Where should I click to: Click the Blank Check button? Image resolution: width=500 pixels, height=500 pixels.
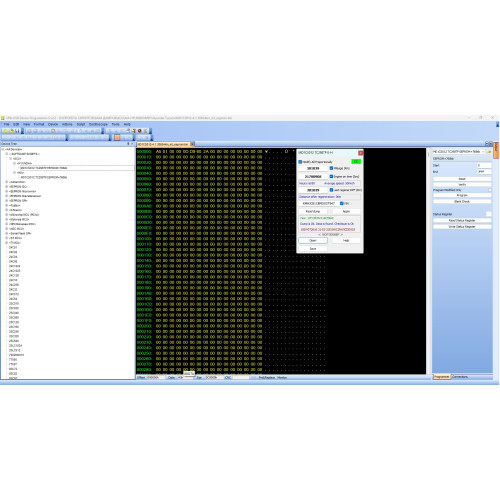[x=462, y=202]
